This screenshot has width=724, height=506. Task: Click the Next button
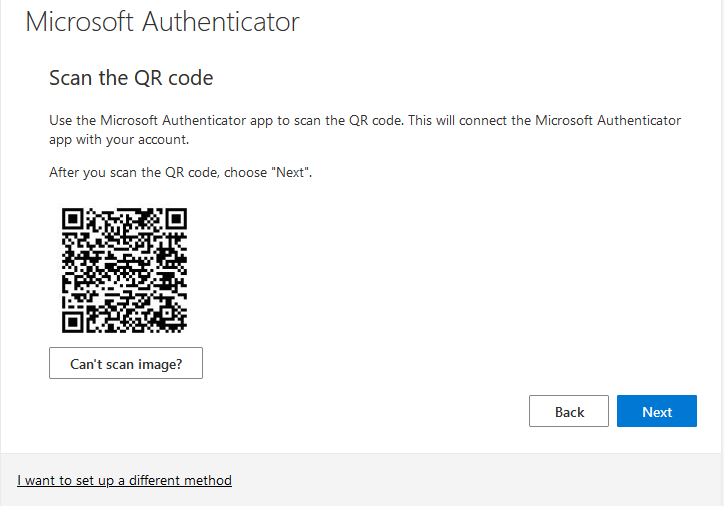coord(657,411)
